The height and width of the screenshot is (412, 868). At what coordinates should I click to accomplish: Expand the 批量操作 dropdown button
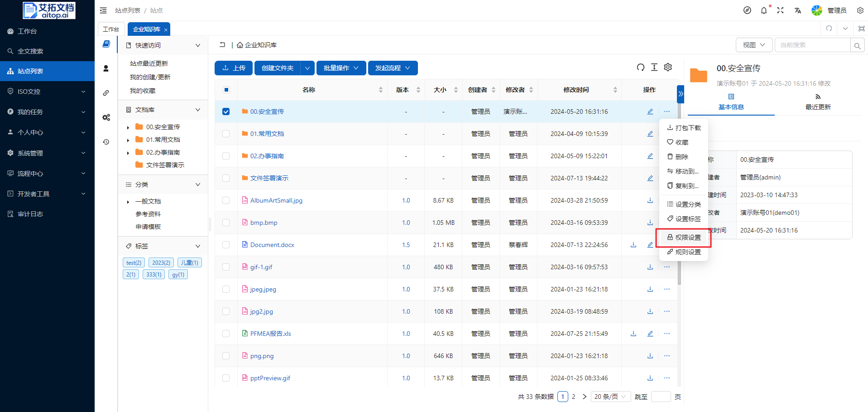pyautogui.click(x=341, y=68)
